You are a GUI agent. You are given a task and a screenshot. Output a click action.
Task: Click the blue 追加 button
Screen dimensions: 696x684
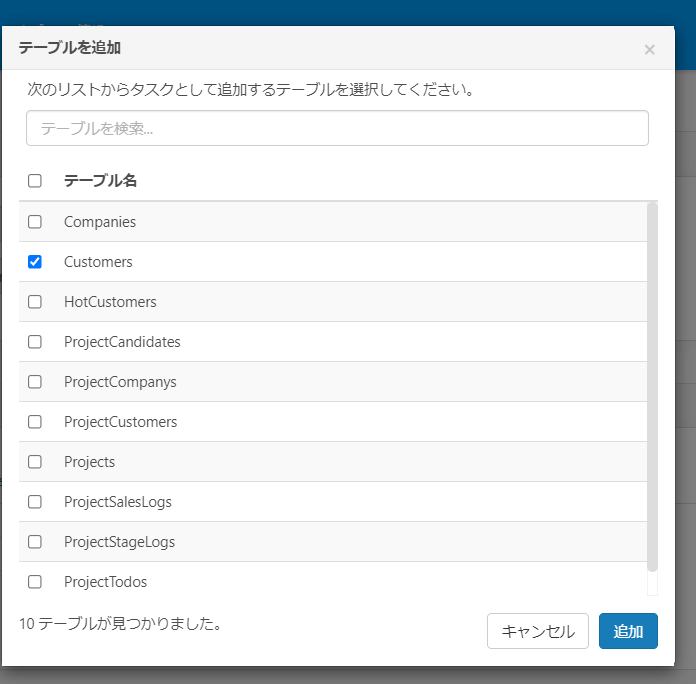[x=628, y=631]
